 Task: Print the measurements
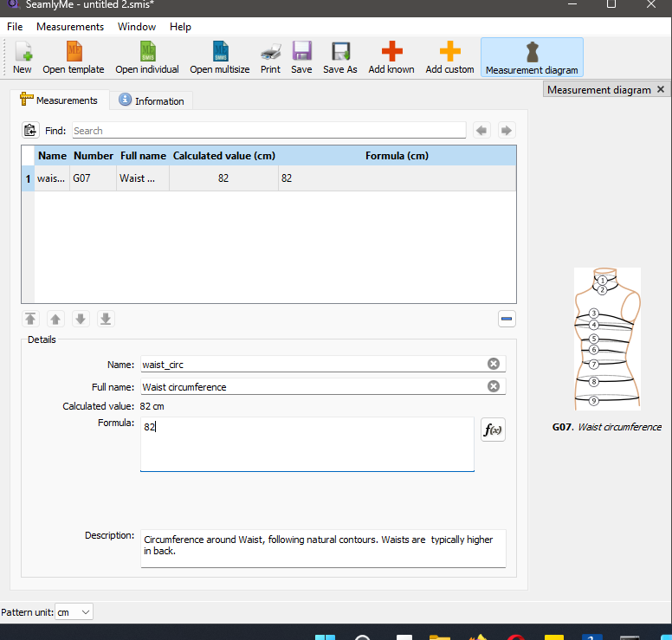pos(270,58)
